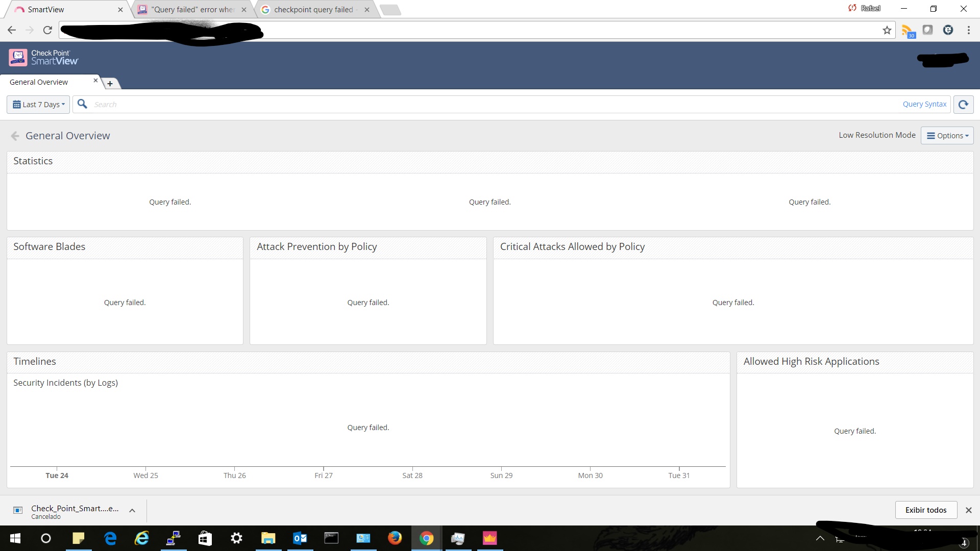The height and width of the screenshot is (551, 980).
Task: Go back with the General Overview arrow
Action: (15, 136)
